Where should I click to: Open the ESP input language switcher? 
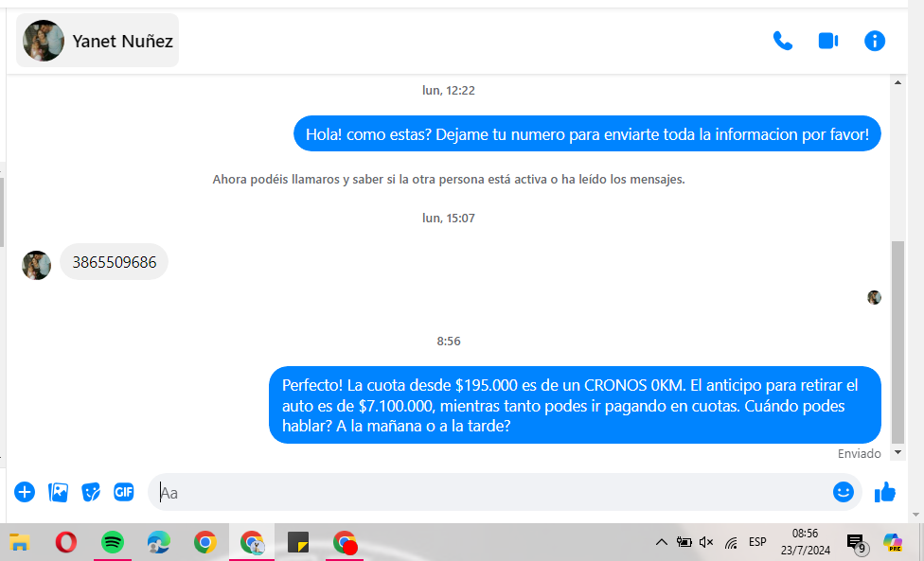[x=757, y=542]
